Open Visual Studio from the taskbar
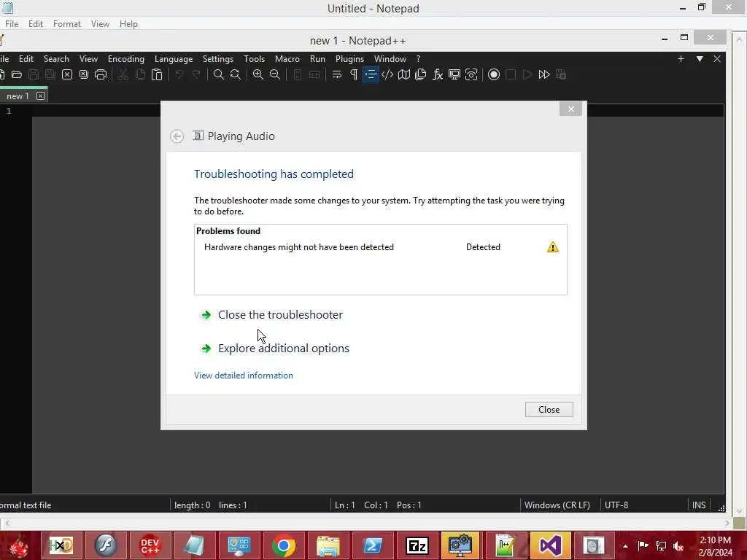The image size is (747, 560). [549, 545]
